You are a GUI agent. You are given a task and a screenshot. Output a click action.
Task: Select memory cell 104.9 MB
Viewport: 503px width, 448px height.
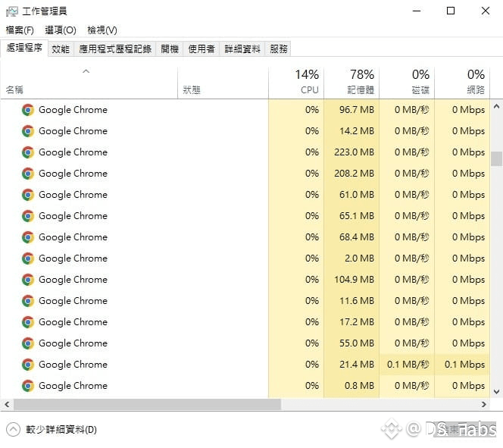point(351,280)
